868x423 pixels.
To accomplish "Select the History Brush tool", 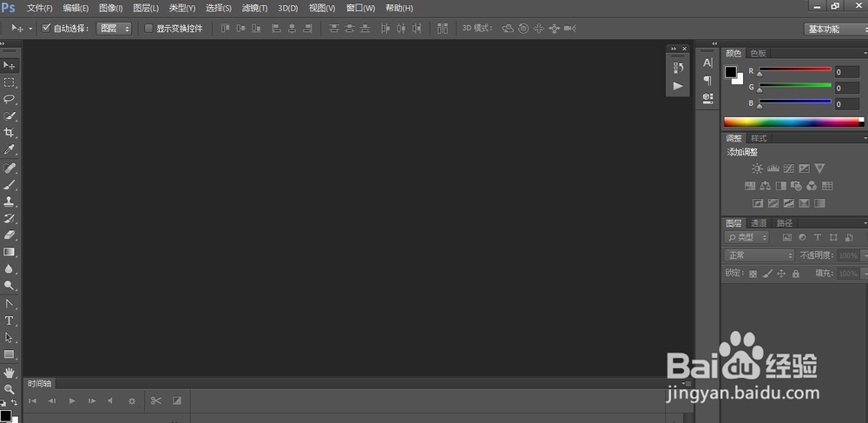I will tap(9, 218).
